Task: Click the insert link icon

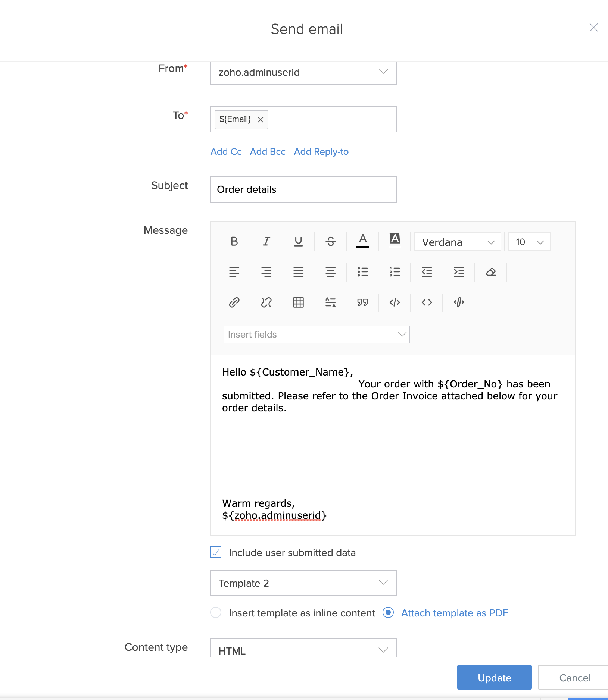Action: click(234, 302)
